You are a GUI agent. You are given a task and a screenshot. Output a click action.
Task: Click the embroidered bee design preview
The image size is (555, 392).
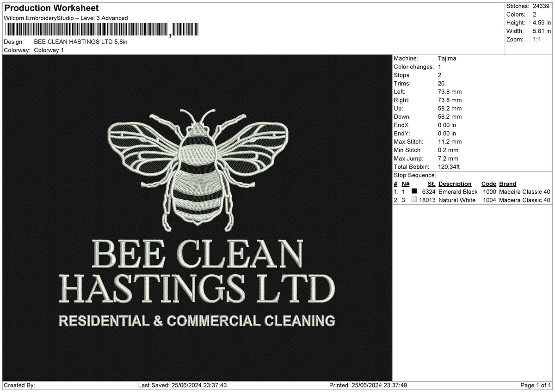coord(197,170)
